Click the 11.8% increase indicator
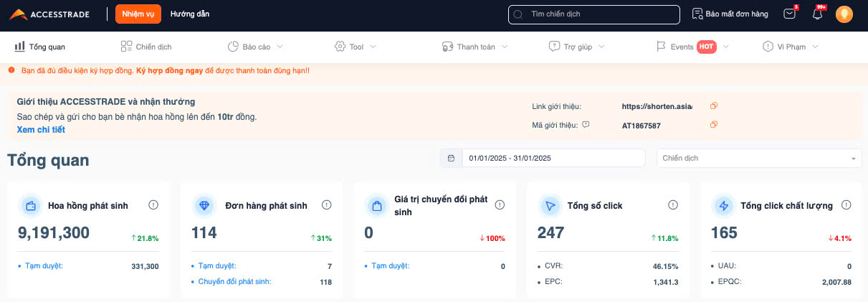The height and width of the screenshot is (302, 868). pos(664,238)
